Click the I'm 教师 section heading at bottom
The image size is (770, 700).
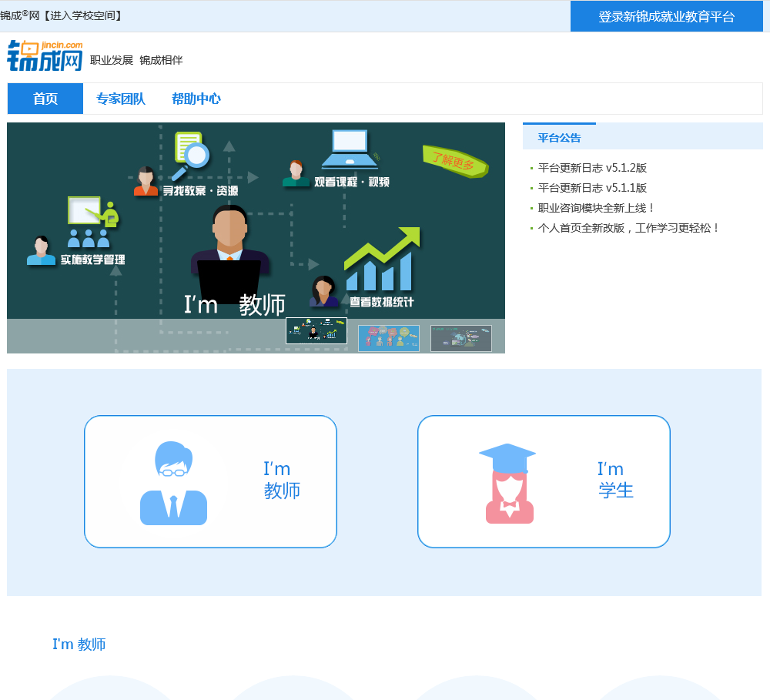pyautogui.click(x=79, y=644)
